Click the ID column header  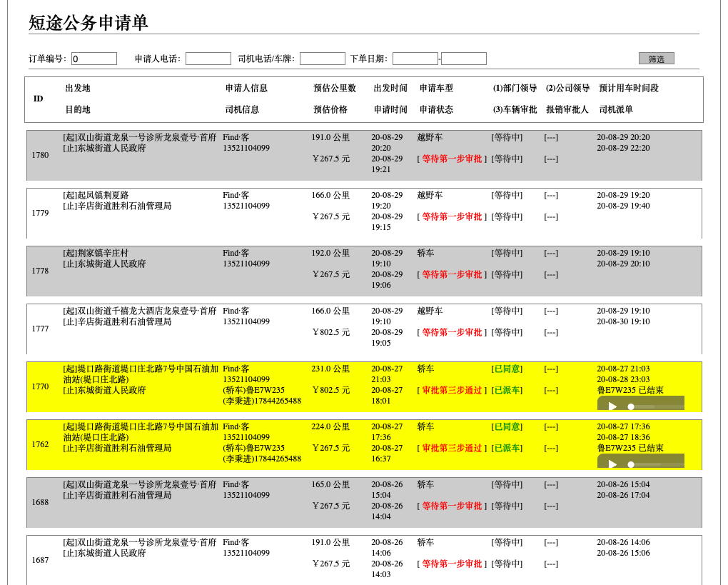coord(38,100)
